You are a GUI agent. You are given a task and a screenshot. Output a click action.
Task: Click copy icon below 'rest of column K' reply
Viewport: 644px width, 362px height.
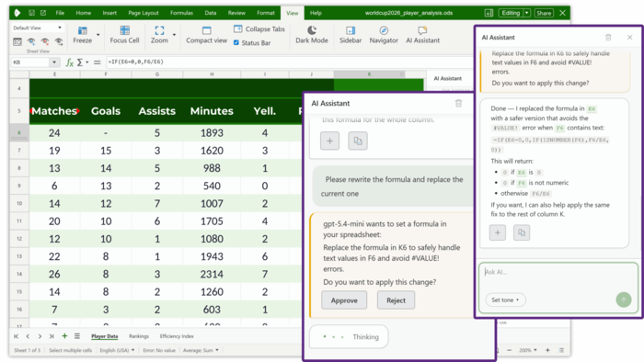pos(522,232)
